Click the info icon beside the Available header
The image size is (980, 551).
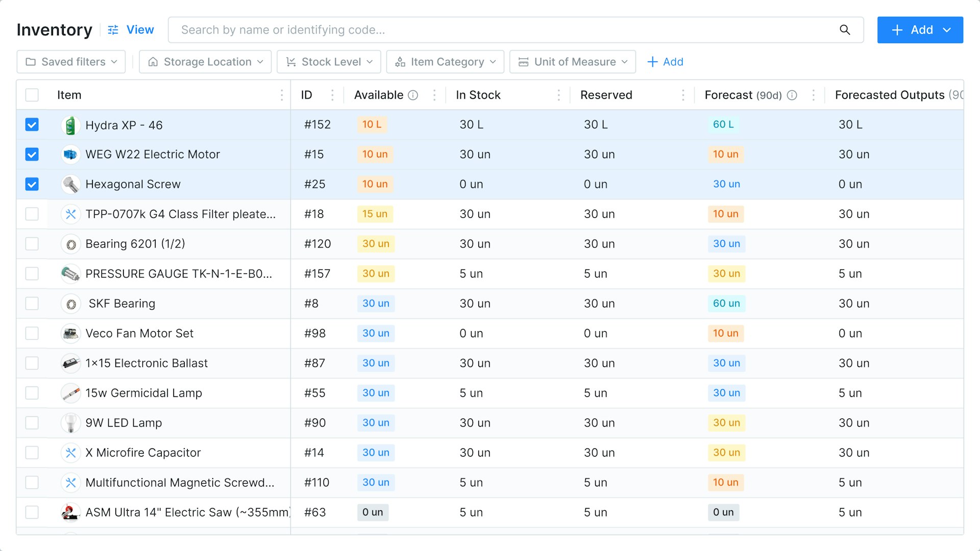[x=413, y=95]
